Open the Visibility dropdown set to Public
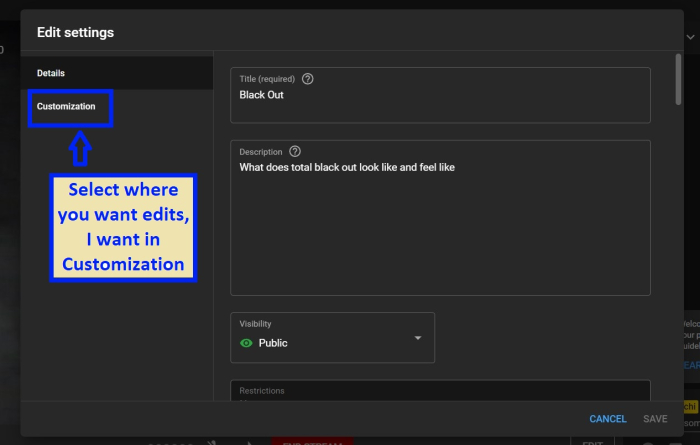700x445 pixels. pyautogui.click(x=333, y=337)
